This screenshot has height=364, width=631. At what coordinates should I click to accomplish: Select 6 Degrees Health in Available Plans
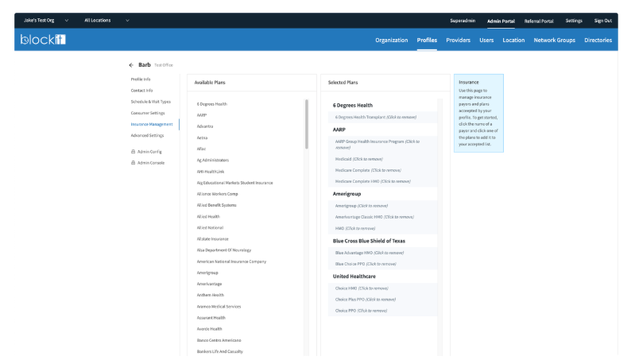pyautogui.click(x=211, y=104)
